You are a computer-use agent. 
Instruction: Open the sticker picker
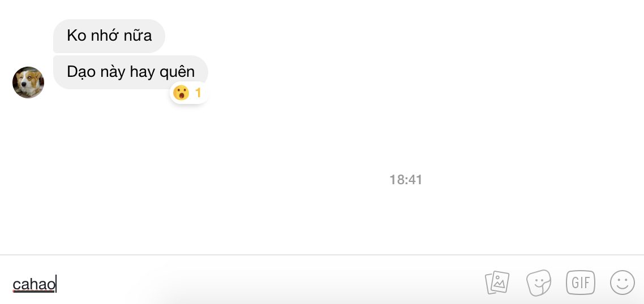(538, 283)
